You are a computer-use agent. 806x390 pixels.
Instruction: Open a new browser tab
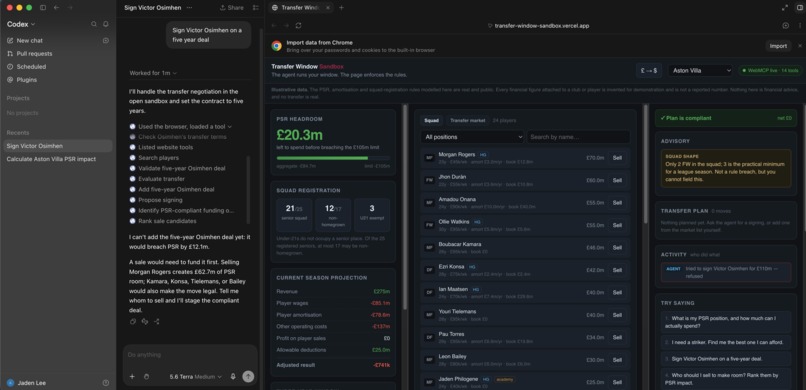click(341, 8)
